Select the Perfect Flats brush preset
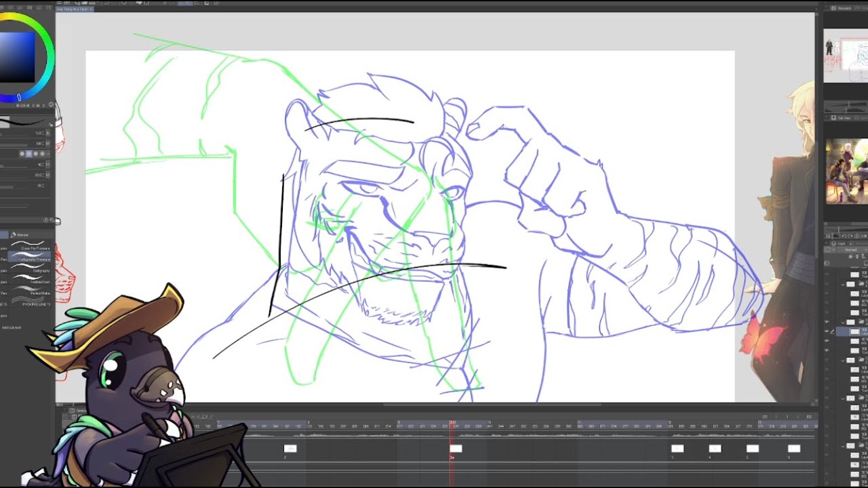Image resolution: width=868 pixels, height=488 pixels. (x=30, y=291)
